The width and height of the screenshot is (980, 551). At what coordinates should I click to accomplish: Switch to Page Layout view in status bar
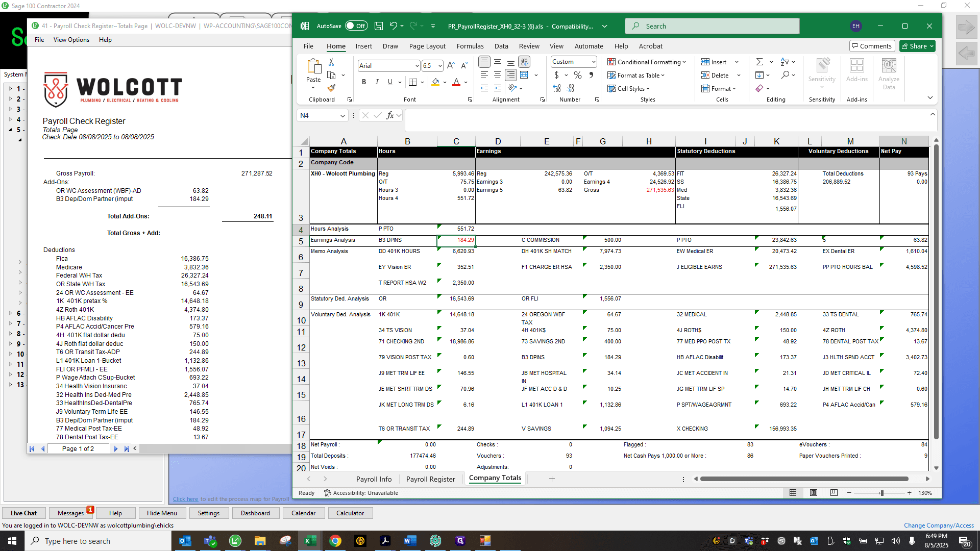coord(814,493)
